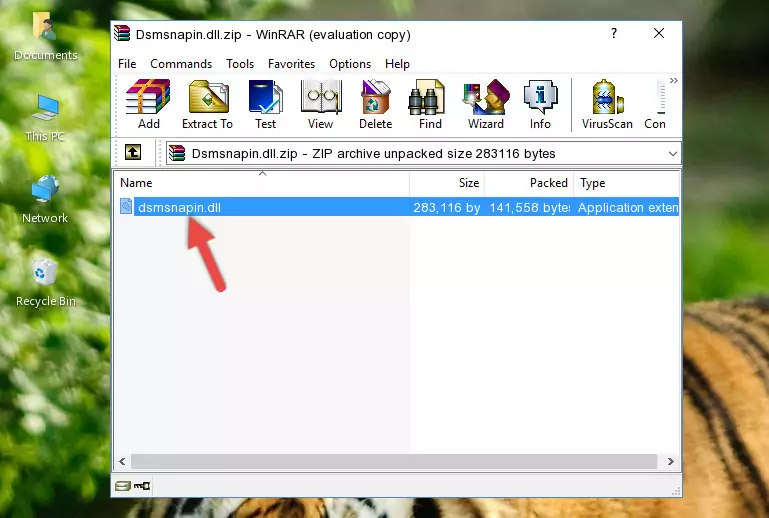Screen dimensions: 769x518
Task: Open the Favorites menu
Action: (291, 64)
